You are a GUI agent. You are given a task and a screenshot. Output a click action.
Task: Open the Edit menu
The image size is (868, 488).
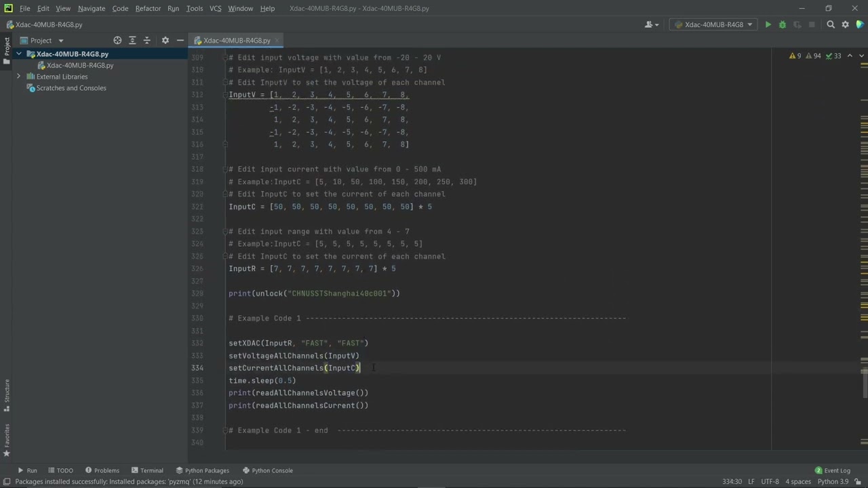pyautogui.click(x=43, y=8)
